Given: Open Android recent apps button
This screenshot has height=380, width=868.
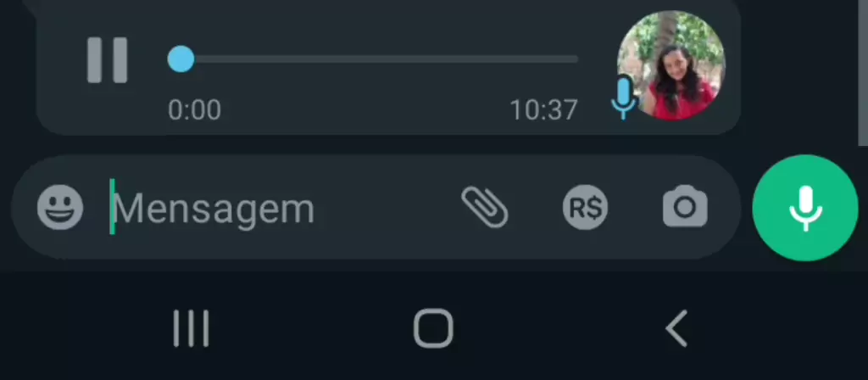Looking at the screenshot, I should [191, 328].
